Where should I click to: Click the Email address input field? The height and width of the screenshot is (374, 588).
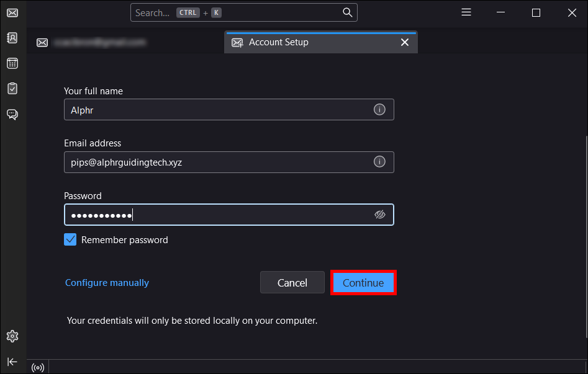pyautogui.click(x=217, y=162)
